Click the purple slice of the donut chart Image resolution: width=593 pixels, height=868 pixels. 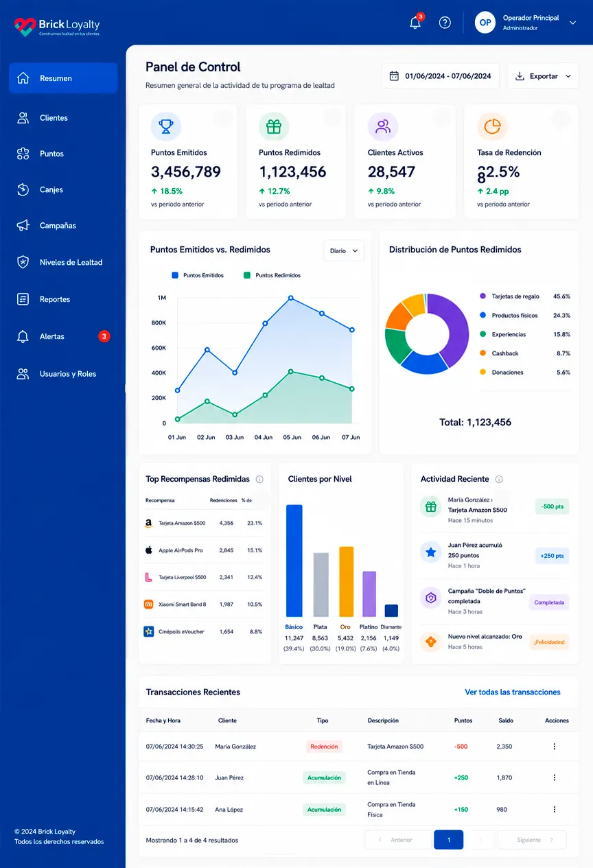pos(452,329)
